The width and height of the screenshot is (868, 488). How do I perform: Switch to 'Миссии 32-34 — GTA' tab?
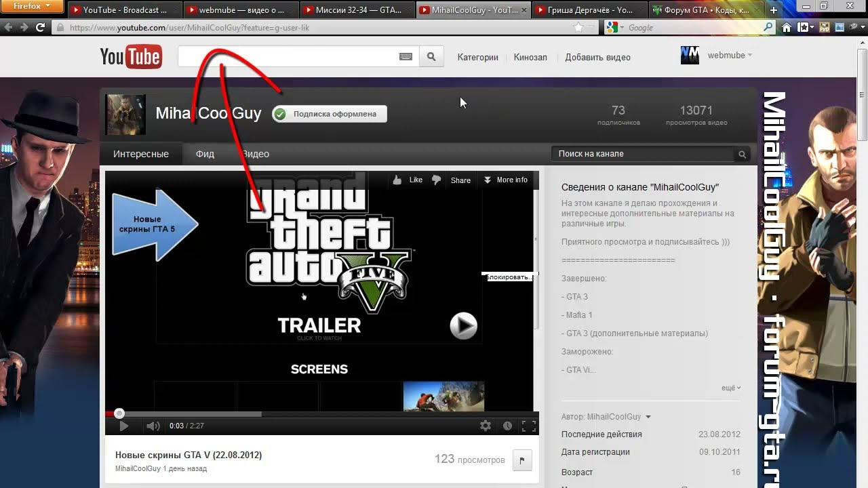click(357, 10)
